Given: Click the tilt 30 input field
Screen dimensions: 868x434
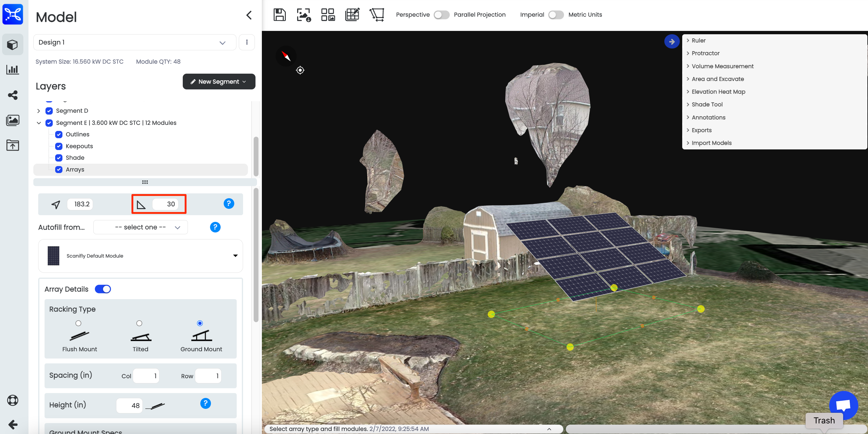Looking at the screenshot, I should coord(165,204).
